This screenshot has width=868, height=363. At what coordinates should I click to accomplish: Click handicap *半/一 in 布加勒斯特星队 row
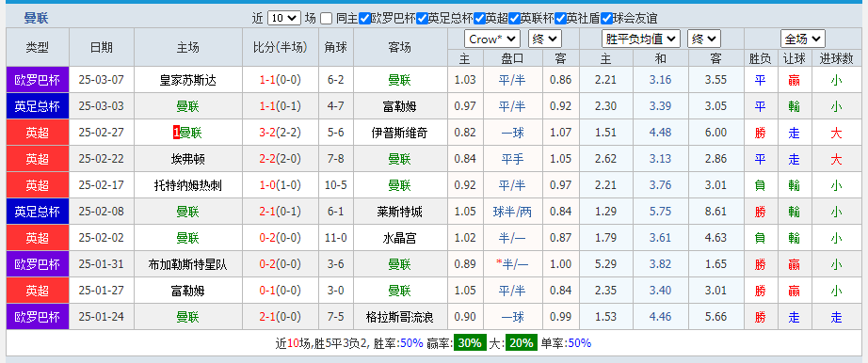point(512,265)
